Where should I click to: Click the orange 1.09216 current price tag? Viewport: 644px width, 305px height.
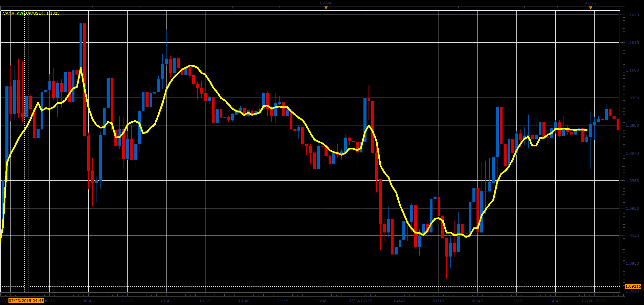point(633,286)
